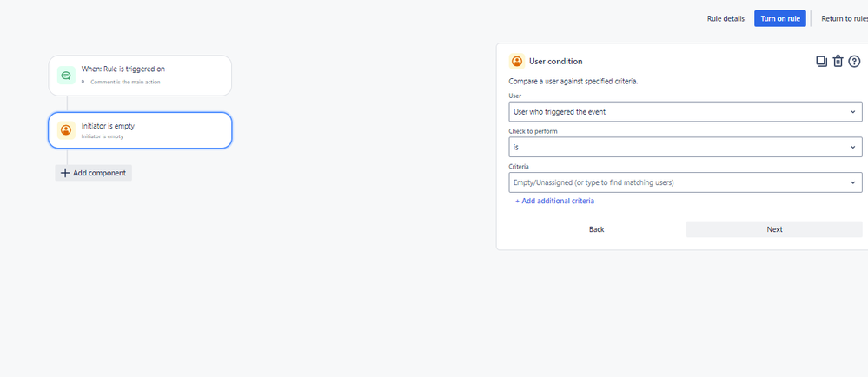Image resolution: width=868 pixels, height=377 pixels.
Task: Open help for User condition
Action: (x=854, y=61)
